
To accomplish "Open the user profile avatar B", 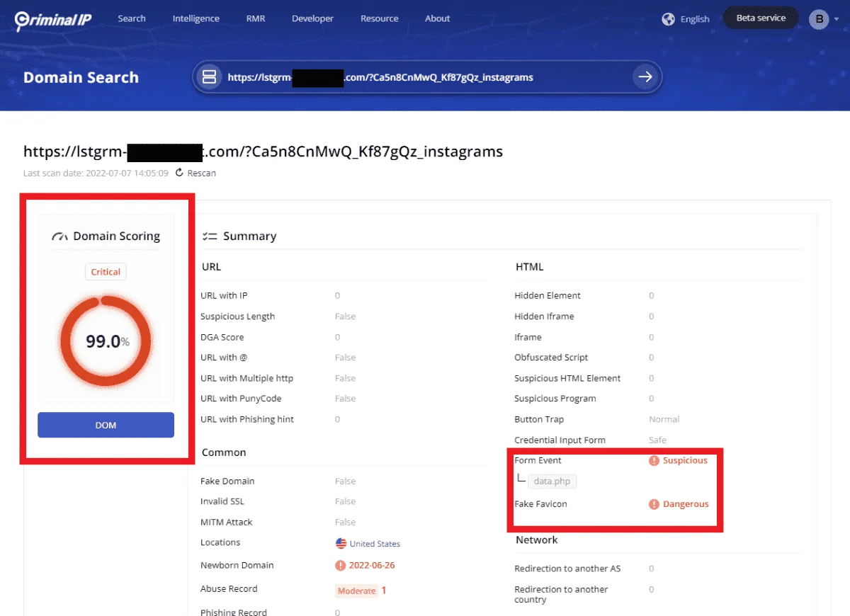I will [820, 19].
